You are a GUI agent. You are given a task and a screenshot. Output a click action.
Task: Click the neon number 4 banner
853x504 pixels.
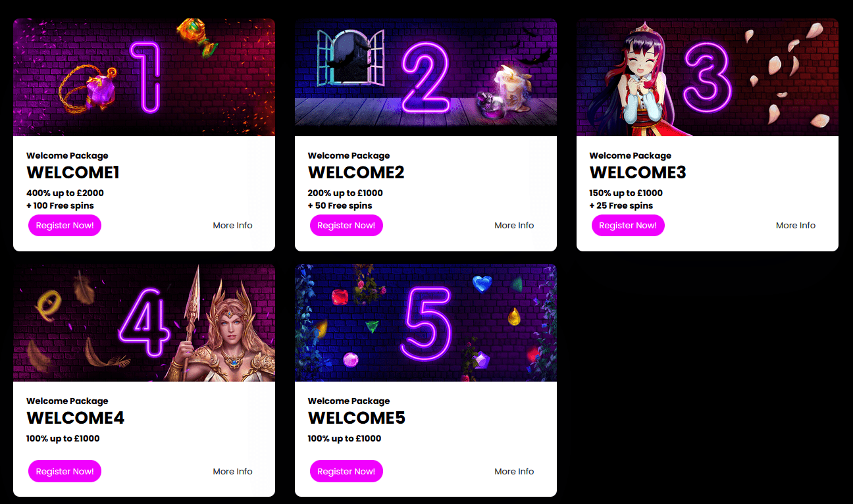(144, 322)
